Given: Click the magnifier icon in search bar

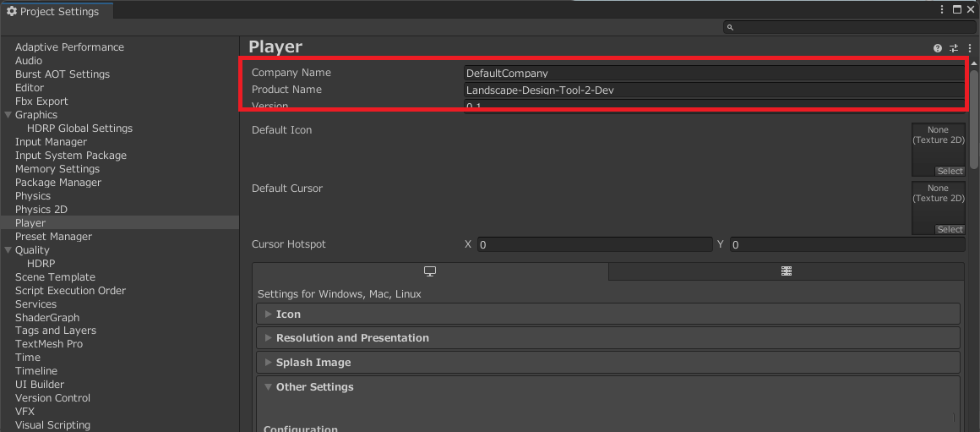Looking at the screenshot, I should [731, 28].
